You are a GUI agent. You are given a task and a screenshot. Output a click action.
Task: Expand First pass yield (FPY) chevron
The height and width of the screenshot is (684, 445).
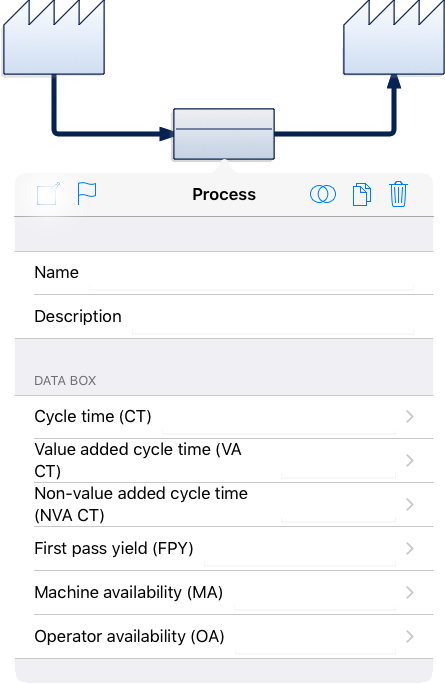[x=410, y=549]
